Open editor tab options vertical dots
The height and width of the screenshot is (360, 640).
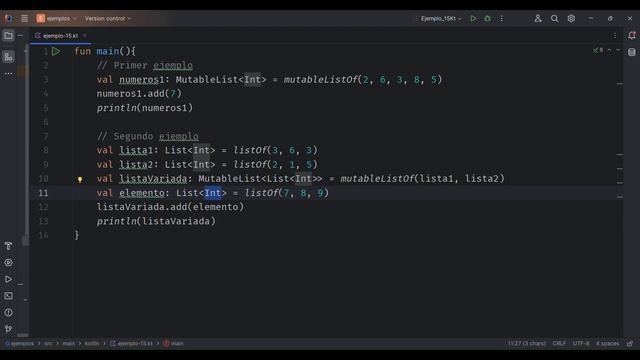pos(615,36)
